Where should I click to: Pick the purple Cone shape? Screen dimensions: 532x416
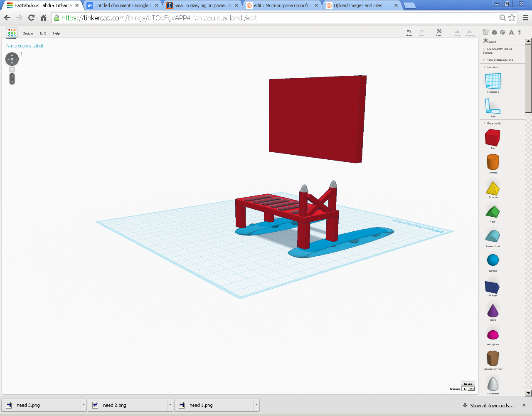coord(493,311)
